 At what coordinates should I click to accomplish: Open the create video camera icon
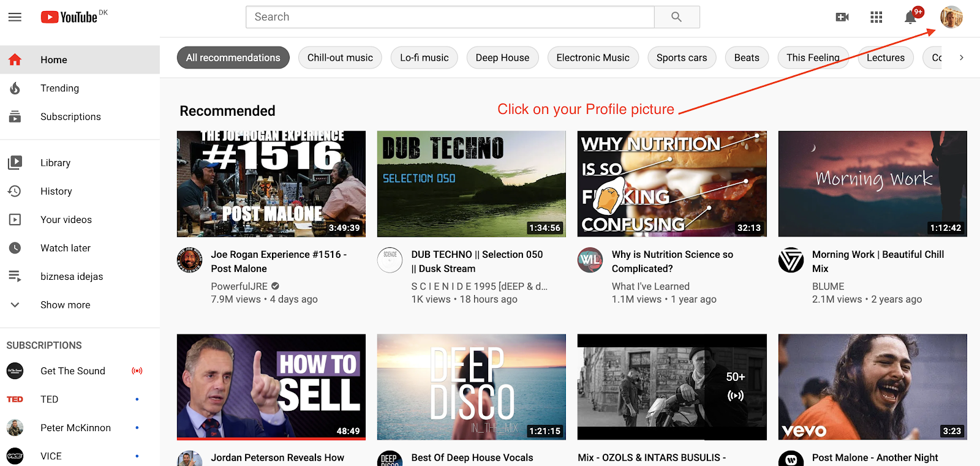(x=842, y=17)
